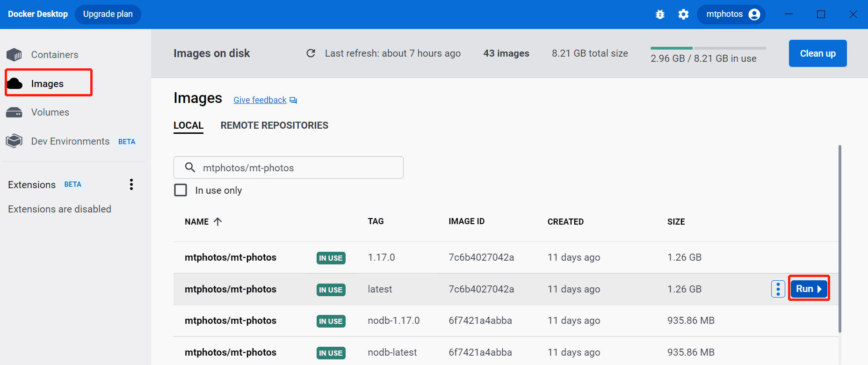Image resolution: width=868 pixels, height=365 pixels.
Task: Click the 8.21 GB total size text
Action: 590,53
